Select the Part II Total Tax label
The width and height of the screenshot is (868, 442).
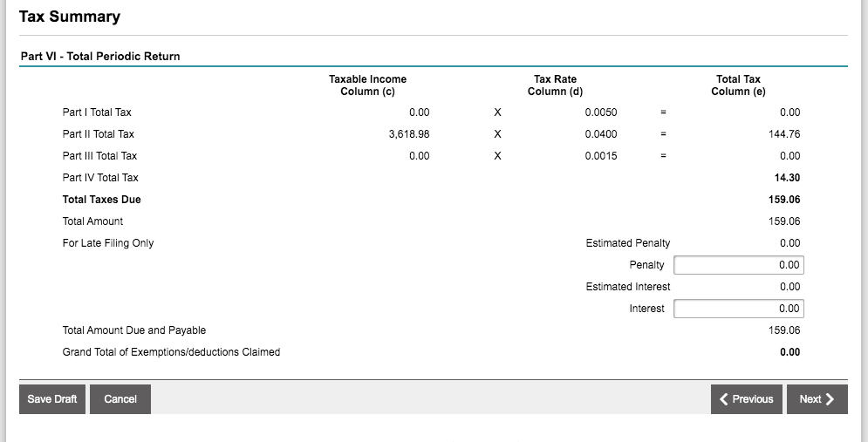[98, 134]
